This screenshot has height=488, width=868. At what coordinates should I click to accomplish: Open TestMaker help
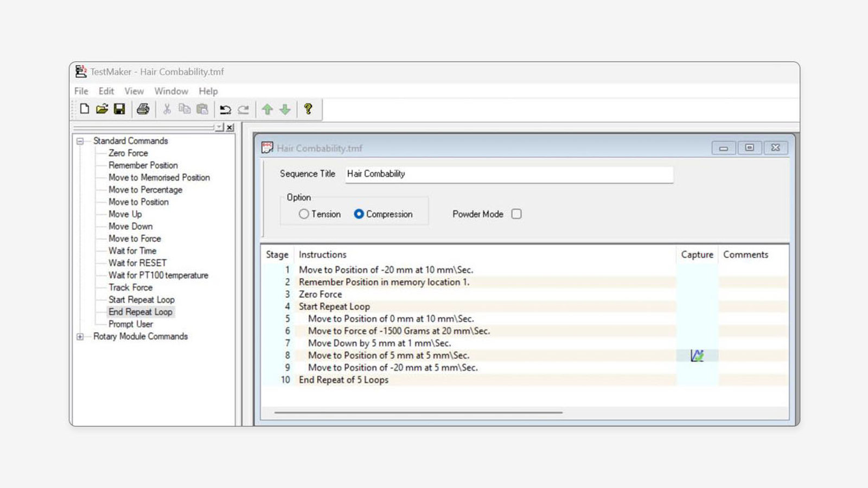tap(308, 109)
